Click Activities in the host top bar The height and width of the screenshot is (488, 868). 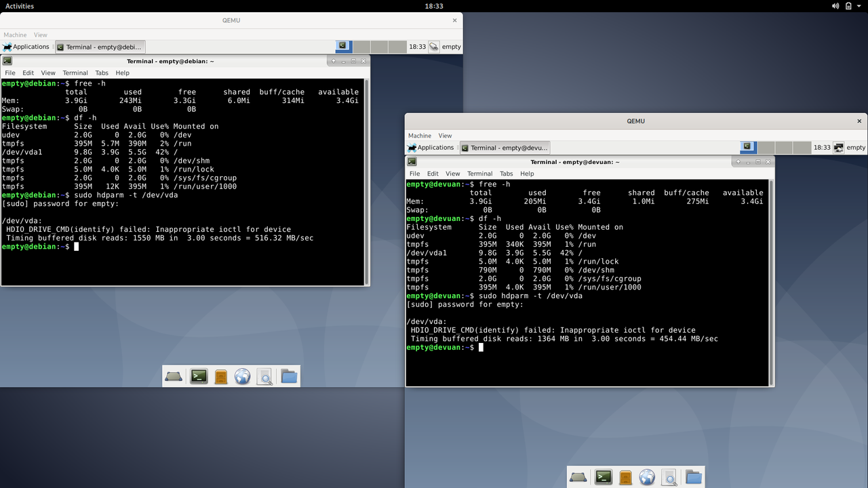point(20,6)
